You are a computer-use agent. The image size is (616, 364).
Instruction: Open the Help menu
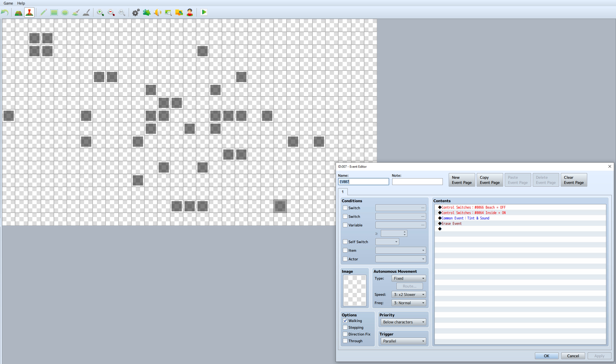(x=21, y=3)
